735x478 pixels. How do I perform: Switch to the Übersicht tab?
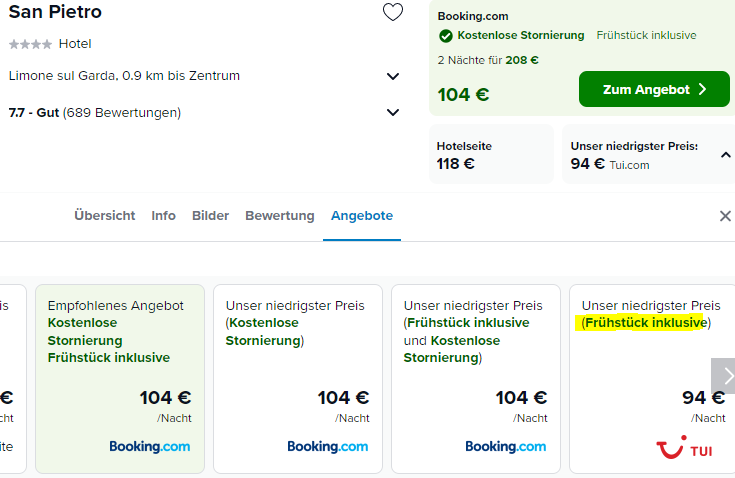[x=105, y=216]
